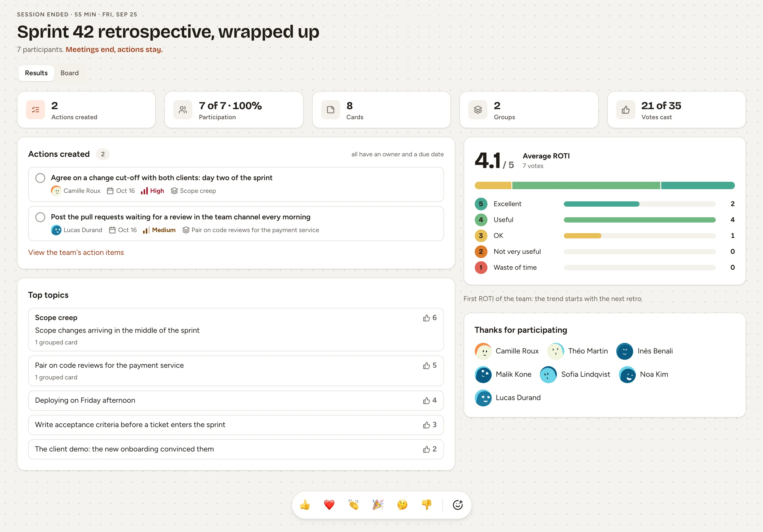The image size is (763, 532).
Task: Click the Cards note icon
Action: [330, 110]
